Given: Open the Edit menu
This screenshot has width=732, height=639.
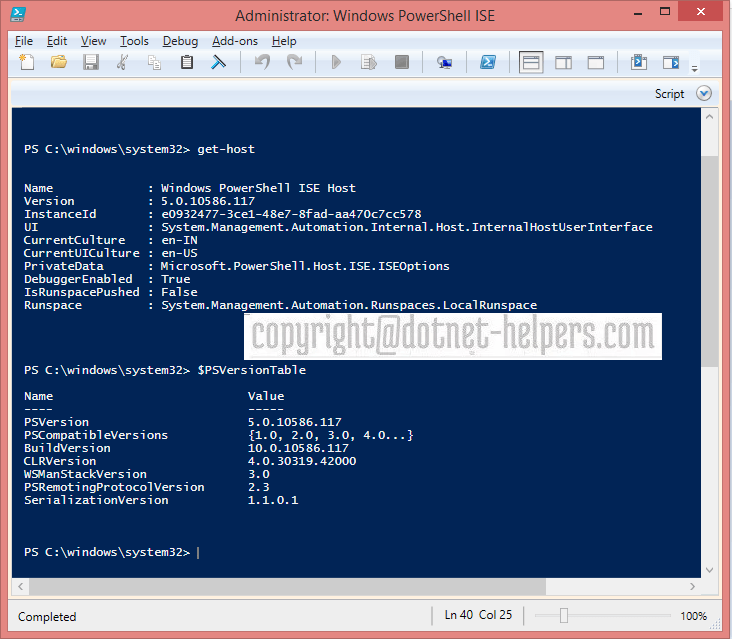Looking at the screenshot, I should (x=57, y=41).
